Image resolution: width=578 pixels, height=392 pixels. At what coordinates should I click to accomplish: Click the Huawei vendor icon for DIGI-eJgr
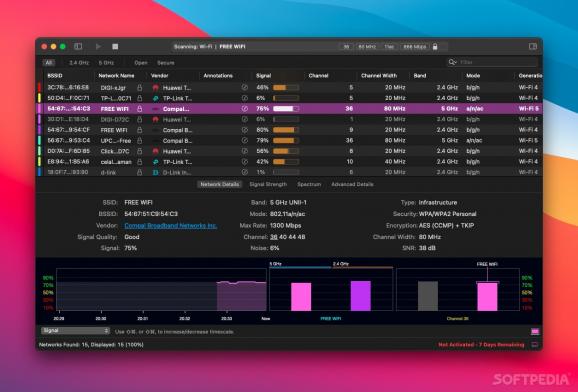click(156, 88)
